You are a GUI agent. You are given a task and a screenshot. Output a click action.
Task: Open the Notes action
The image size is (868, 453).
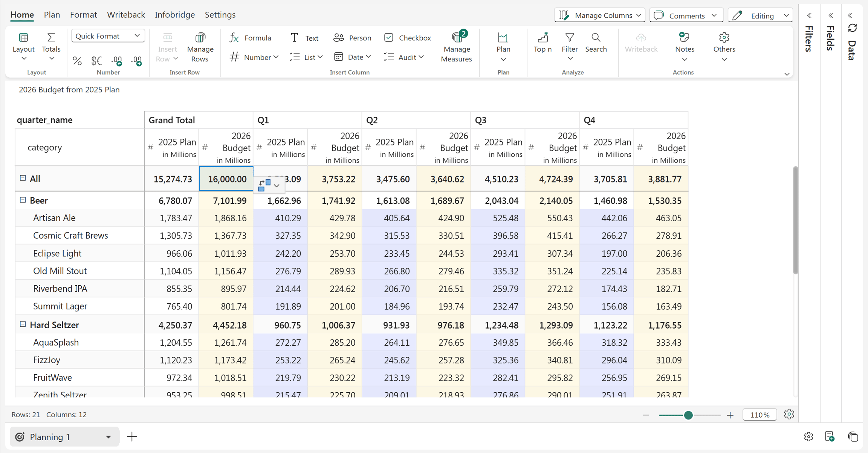pyautogui.click(x=685, y=47)
